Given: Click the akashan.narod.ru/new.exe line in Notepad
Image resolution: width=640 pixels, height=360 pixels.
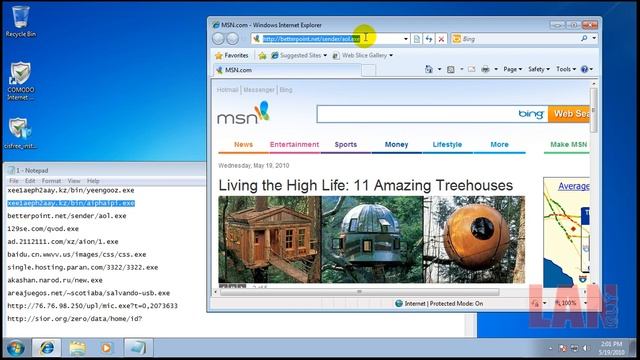Looking at the screenshot, I should click(55, 280).
